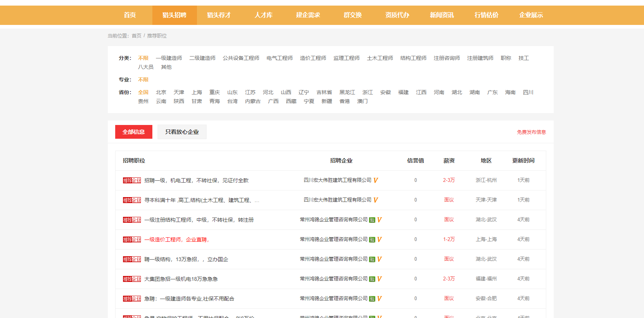Click V badge in 一级注册结构工程师 row
This screenshot has height=318, width=644.
[379, 220]
